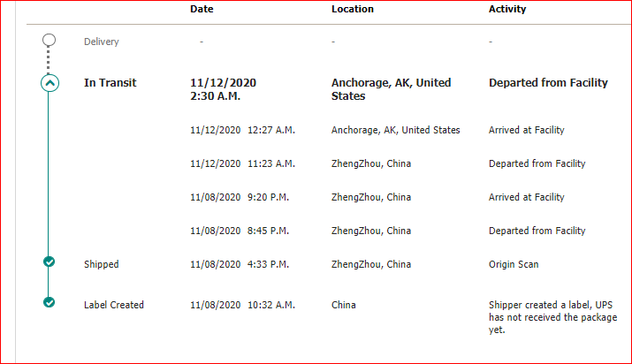Click the Origin Scan activity text
The height and width of the screenshot is (364, 632).
(514, 264)
